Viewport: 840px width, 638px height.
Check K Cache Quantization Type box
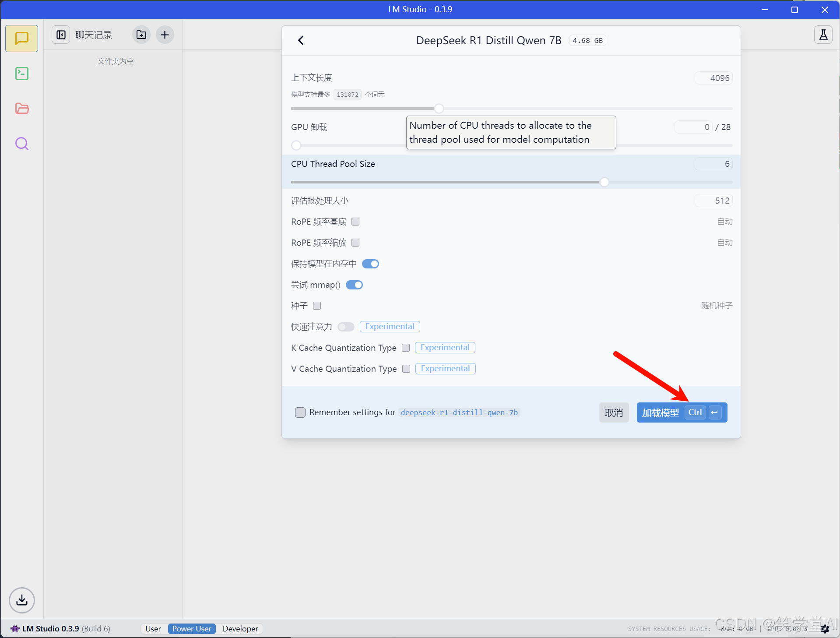tap(406, 348)
